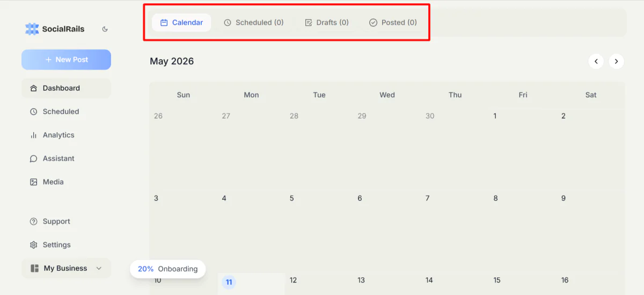Open Analytics from the sidebar
This screenshot has width=644, height=295.
(66, 135)
